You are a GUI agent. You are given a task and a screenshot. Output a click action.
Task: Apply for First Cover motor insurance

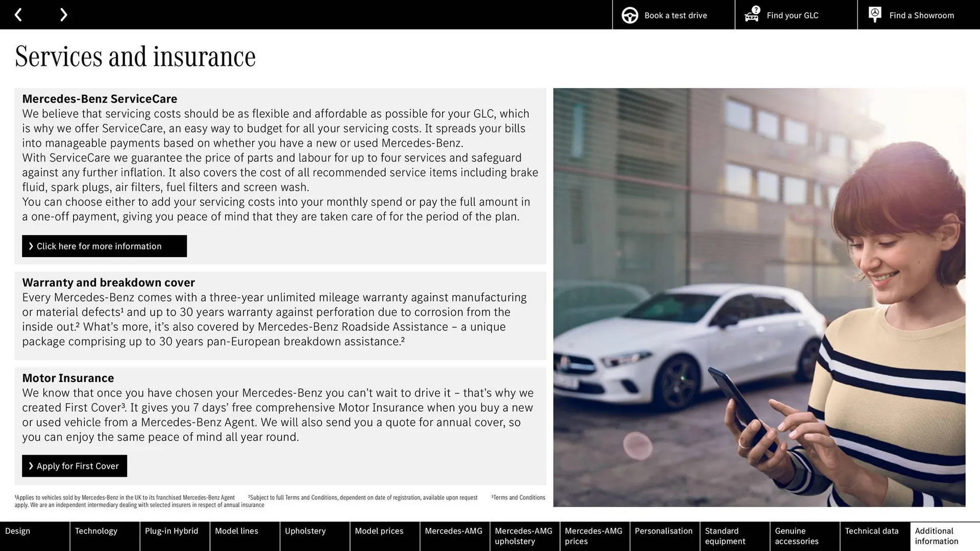click(74, 466)
